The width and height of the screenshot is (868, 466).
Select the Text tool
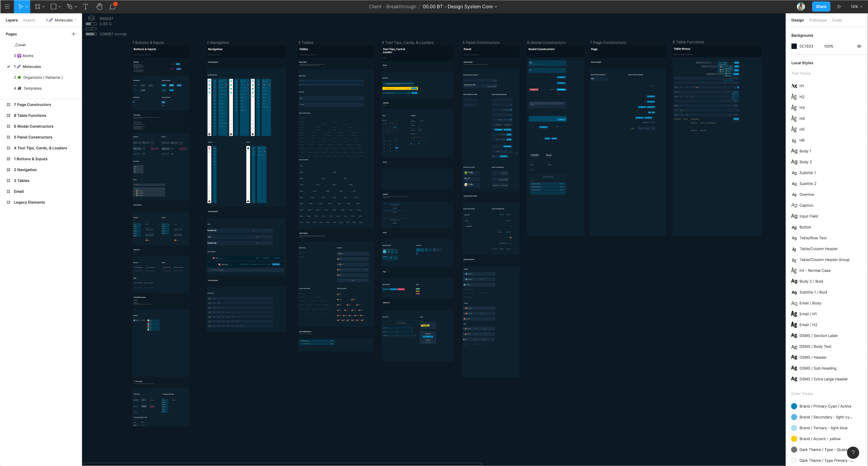tap(85, 6)
